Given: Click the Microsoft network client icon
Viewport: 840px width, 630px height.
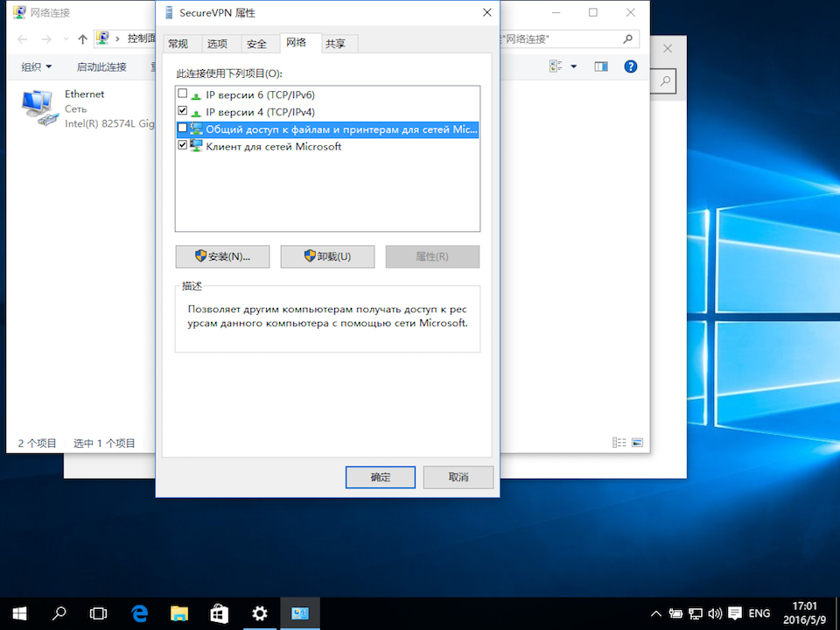Looking at the screenshot, I should (196, 146).
